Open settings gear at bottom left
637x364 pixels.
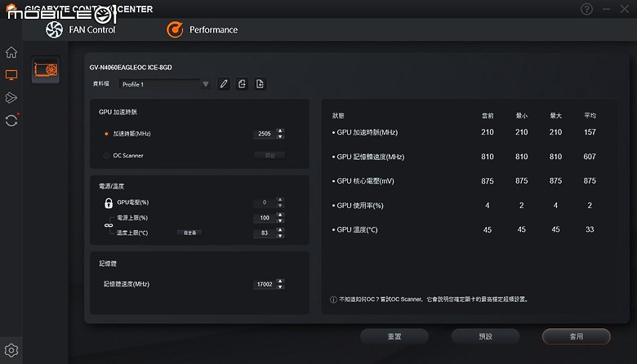[x=11, y=351]
